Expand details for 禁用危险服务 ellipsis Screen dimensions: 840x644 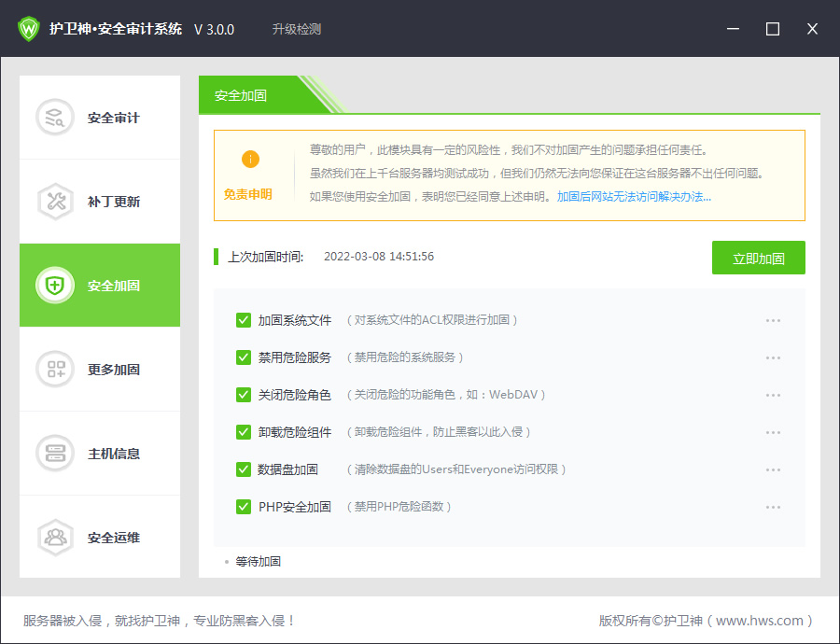point(773,357)
